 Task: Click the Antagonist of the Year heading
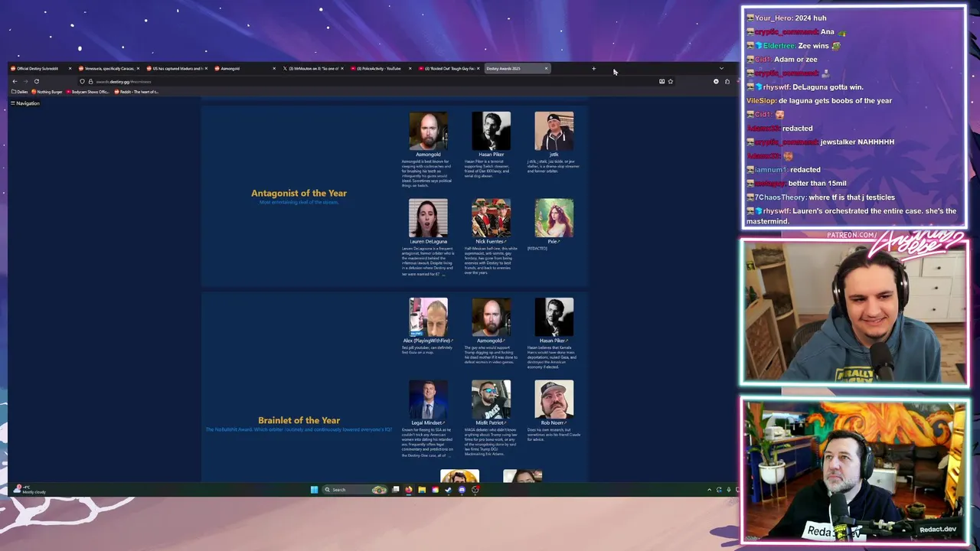(299, 194)
